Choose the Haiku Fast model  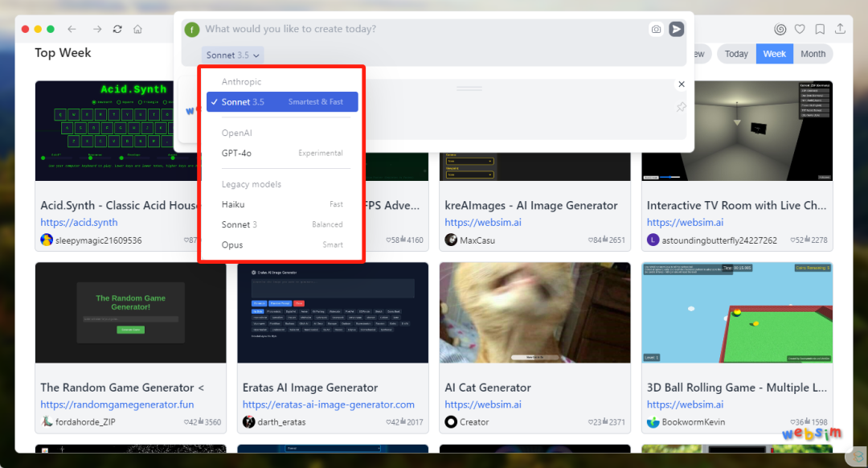pos(282,204)
